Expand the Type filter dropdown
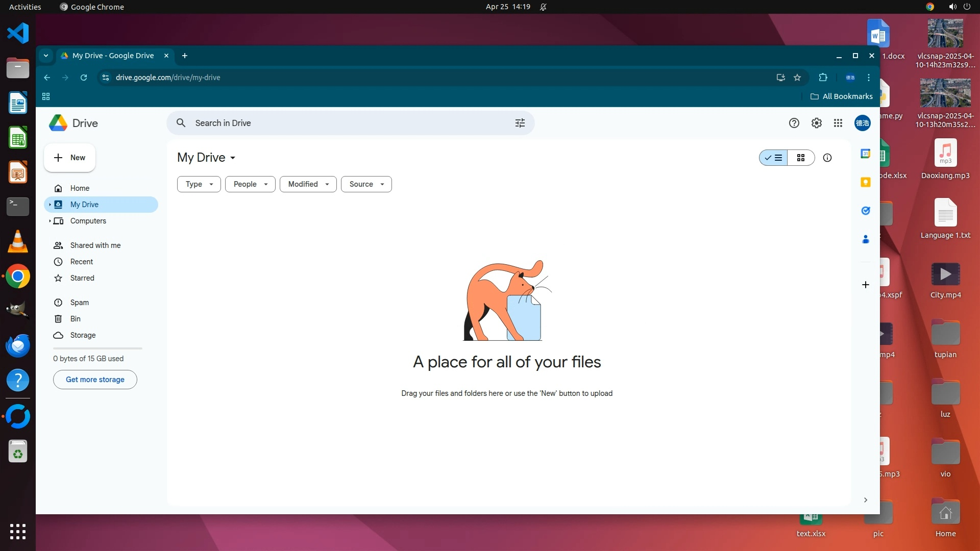The image size is (980, 551). (199, 184)
